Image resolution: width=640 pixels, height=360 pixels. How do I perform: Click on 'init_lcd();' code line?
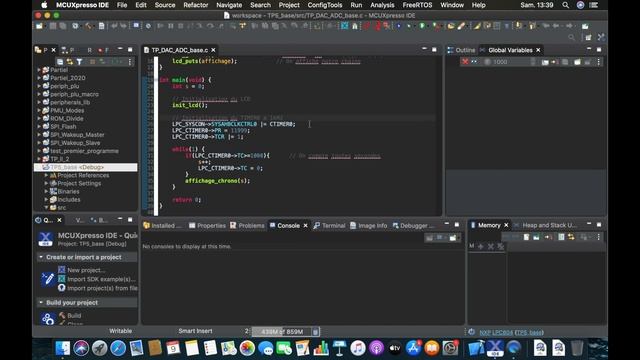point(190,105)
